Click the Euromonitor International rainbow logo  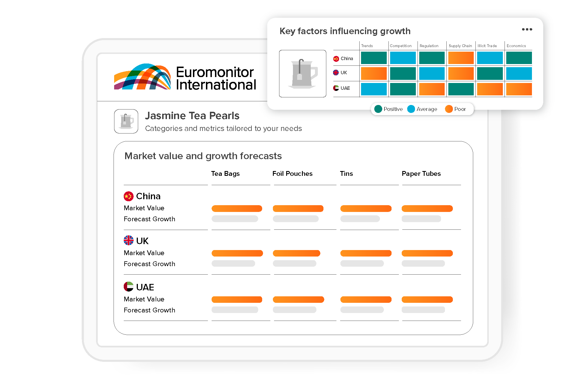point(142,77)
